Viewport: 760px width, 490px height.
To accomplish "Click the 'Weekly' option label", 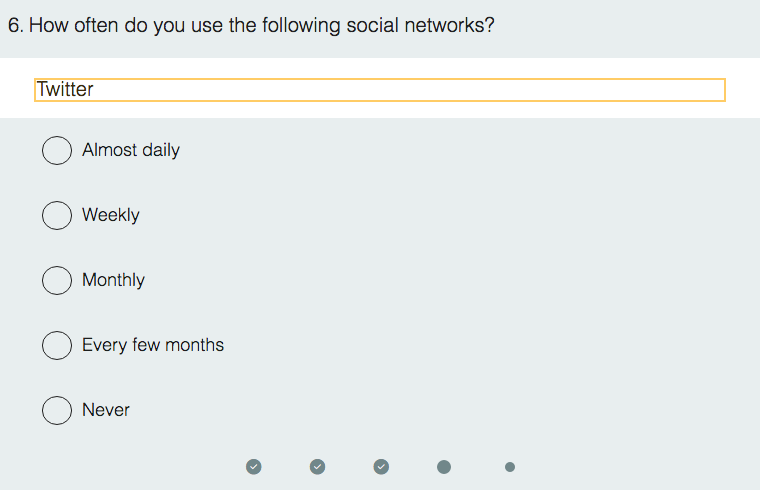I will pos(111,215).
